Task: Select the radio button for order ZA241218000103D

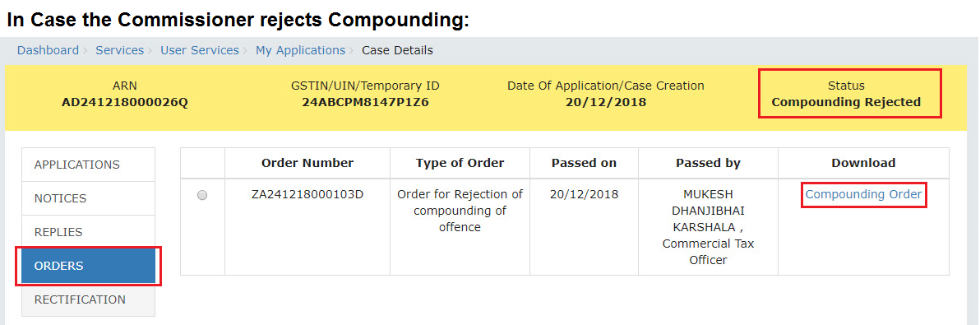Action: point(202,196)
